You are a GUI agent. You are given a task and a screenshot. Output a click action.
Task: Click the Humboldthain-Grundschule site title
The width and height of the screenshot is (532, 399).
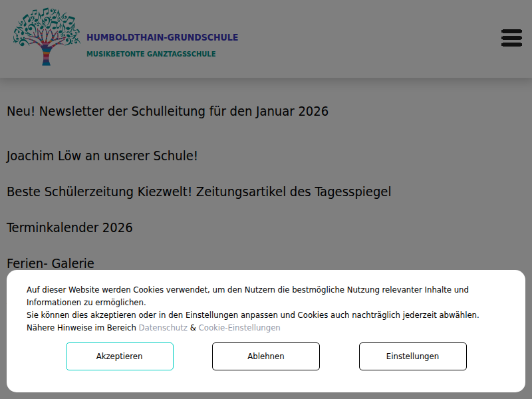pos(162,38)
